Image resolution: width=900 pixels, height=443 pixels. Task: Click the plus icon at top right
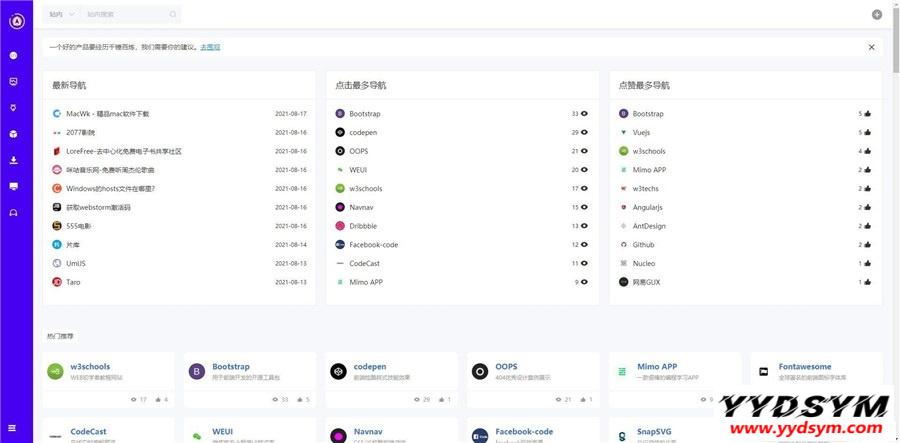pyautogui.click(x=877, y=15)
